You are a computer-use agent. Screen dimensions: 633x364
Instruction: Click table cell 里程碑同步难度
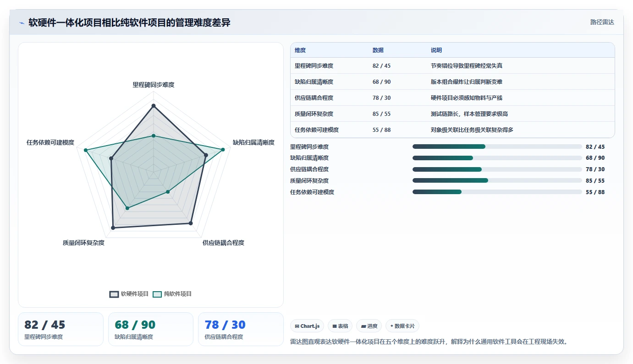[314, 66]
